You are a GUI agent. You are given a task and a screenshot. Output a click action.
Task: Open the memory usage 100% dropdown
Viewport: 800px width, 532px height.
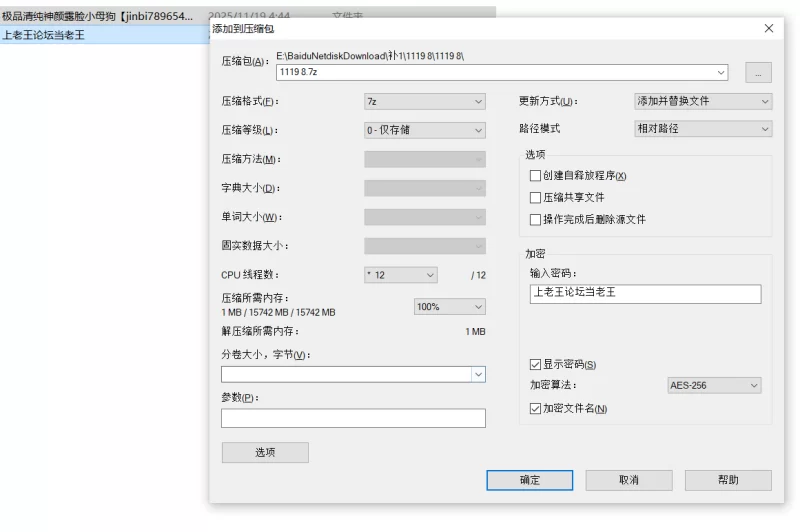tap(449, 307)
